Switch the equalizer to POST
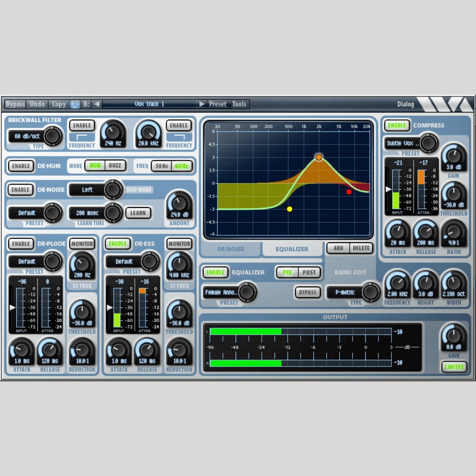The width and height of the screenshot is (476, 476). 309,272
